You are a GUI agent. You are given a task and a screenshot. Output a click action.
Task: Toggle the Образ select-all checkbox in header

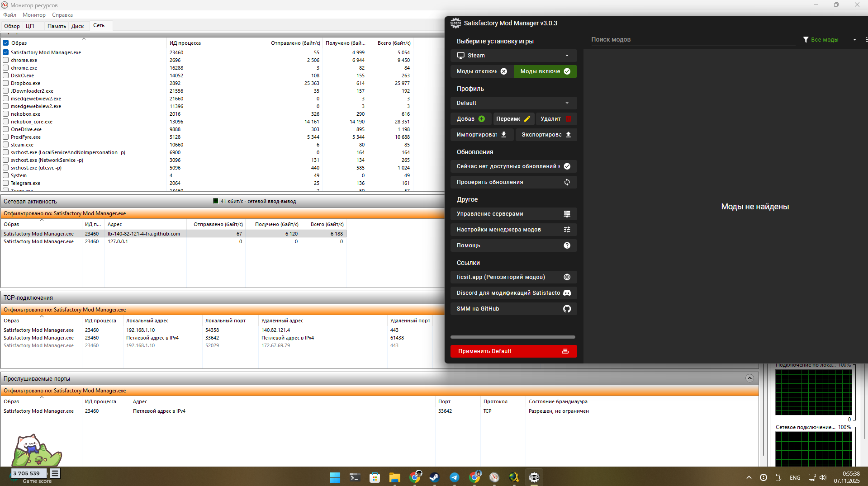(6, 43)
